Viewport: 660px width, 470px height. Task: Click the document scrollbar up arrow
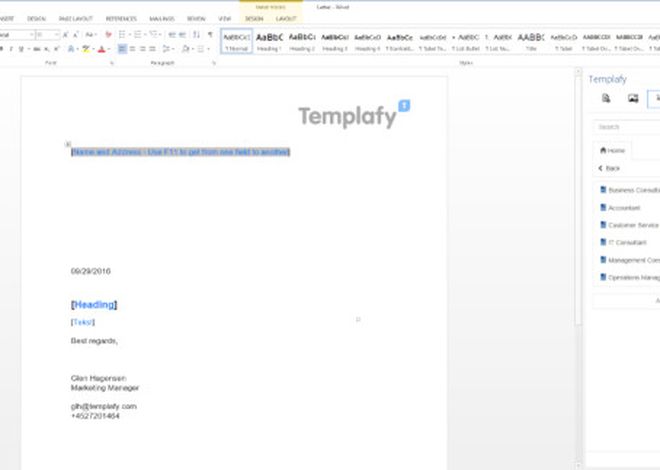pyautogui.click(x=578, y=72)
